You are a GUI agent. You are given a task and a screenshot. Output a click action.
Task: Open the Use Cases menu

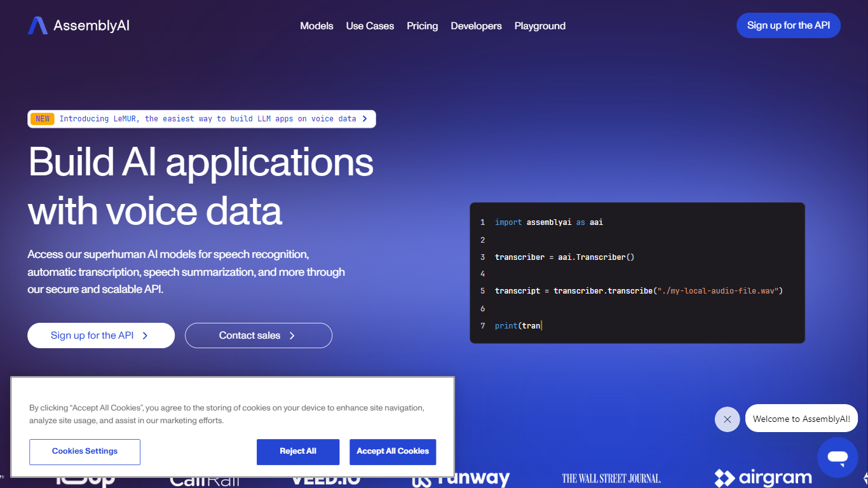[370, 26]
